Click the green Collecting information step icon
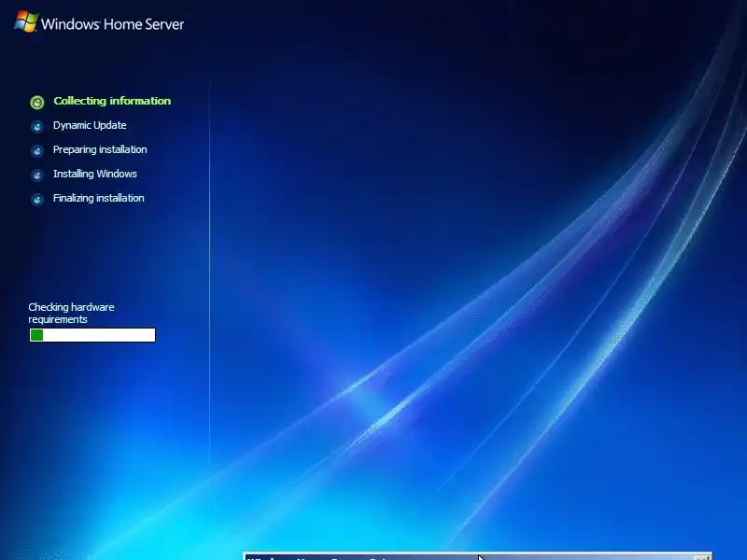The height and width of the screenshot is (560, 747). [37, 103]
